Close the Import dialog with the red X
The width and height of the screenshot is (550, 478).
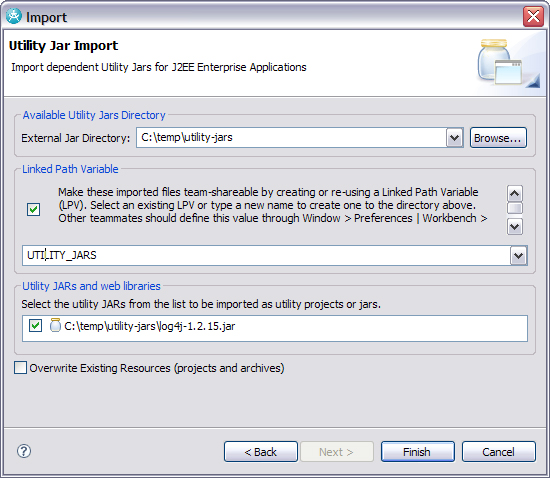(x=533, y=16)
